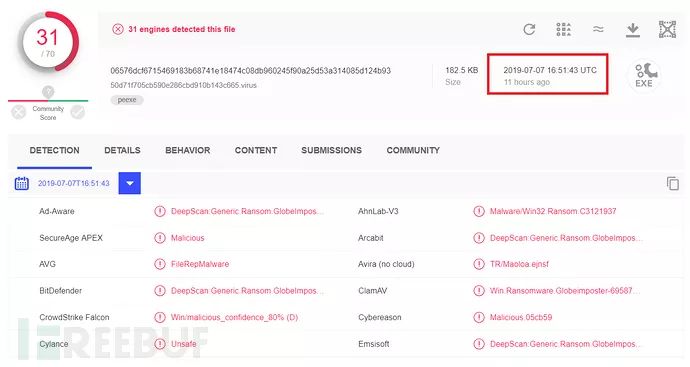Viewport: 690px width, 367px height.
Task: Click the EXE file type icon
Action: click(x=644, y=75)
